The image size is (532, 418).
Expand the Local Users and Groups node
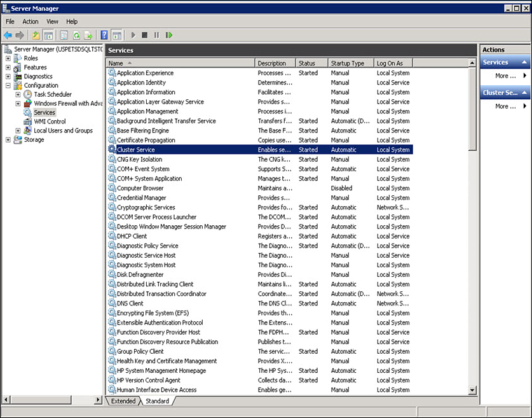[x=18, y=130]
